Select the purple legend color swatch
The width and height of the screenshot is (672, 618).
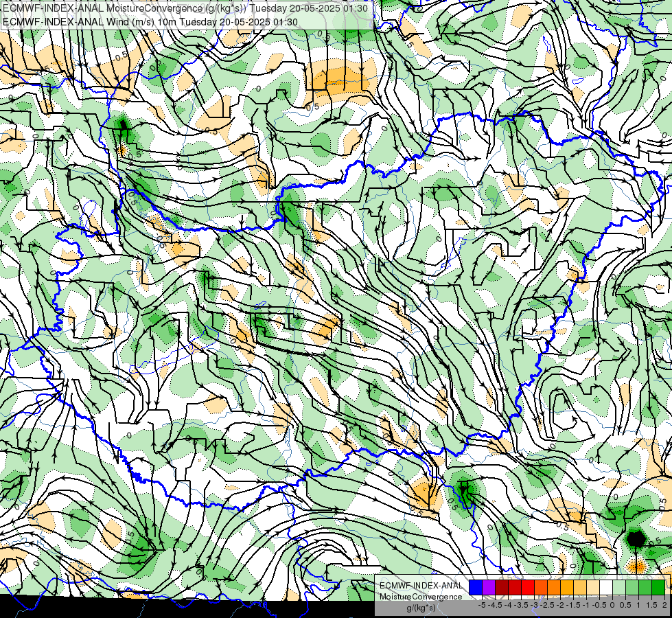[x=489, y=587]
